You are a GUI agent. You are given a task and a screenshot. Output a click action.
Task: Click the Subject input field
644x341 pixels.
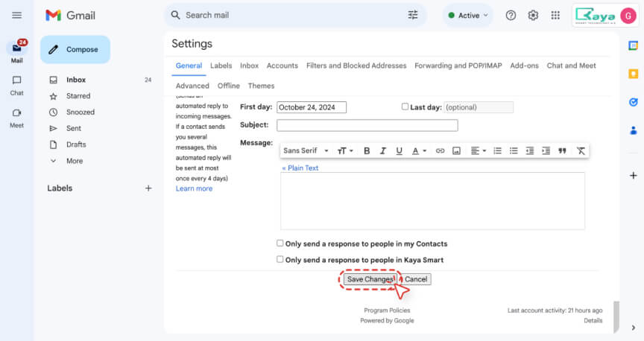click(x=367, y=125)
